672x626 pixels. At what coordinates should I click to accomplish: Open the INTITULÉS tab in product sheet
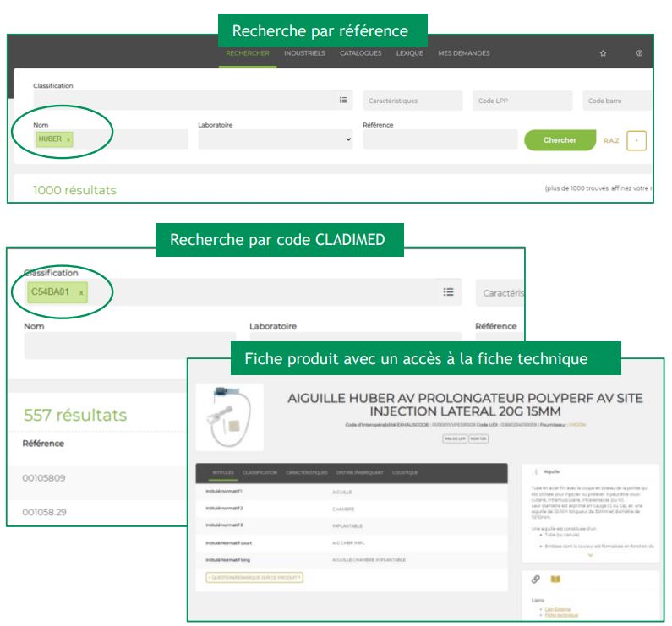(223, 472)
